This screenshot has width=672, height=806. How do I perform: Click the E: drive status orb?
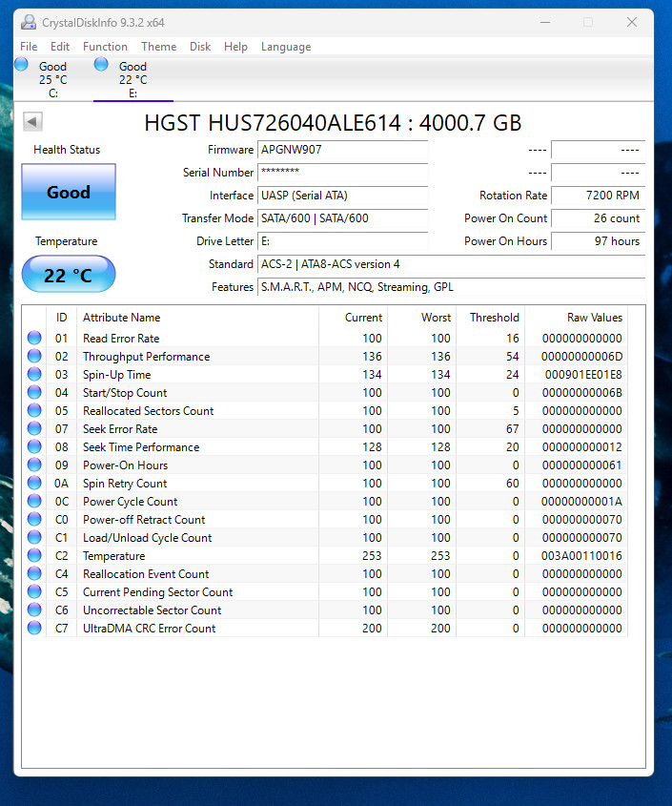click(x=101, y=64)
